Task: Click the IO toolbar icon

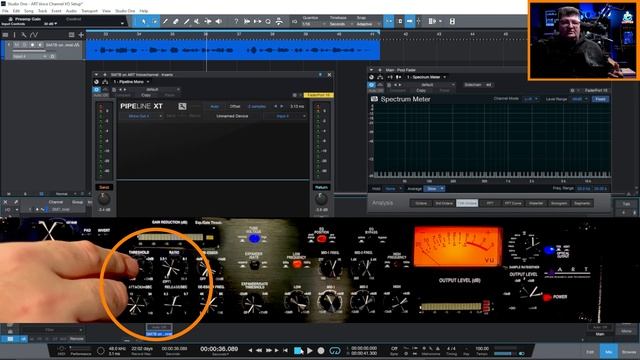Action: click(x=294, y=21)
